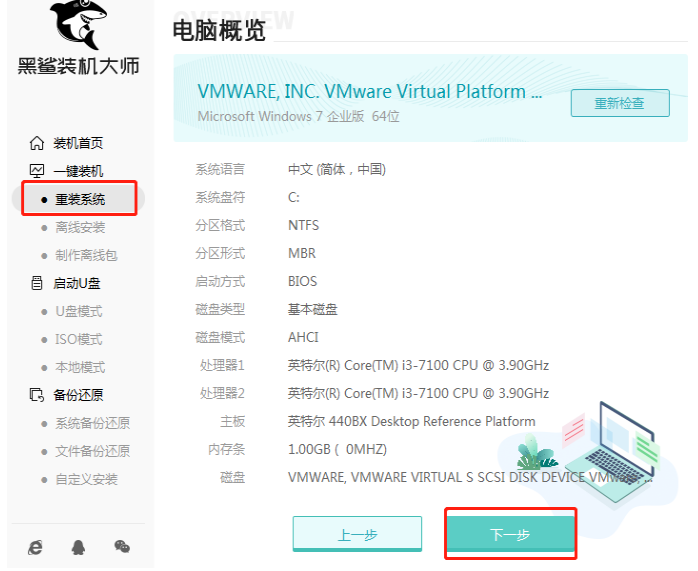Open the WeChat icon in sidebar footer
The image size is (698, 571).
(122, 546)
